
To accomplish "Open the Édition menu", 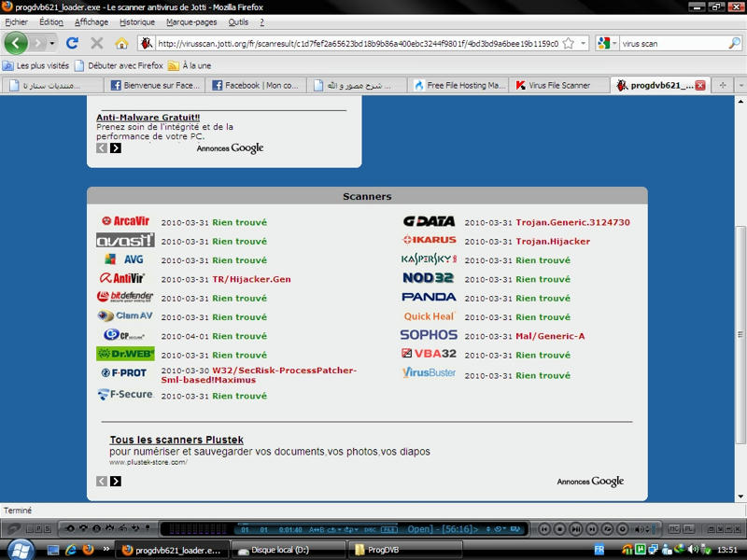I will click(x=51, y=21).
